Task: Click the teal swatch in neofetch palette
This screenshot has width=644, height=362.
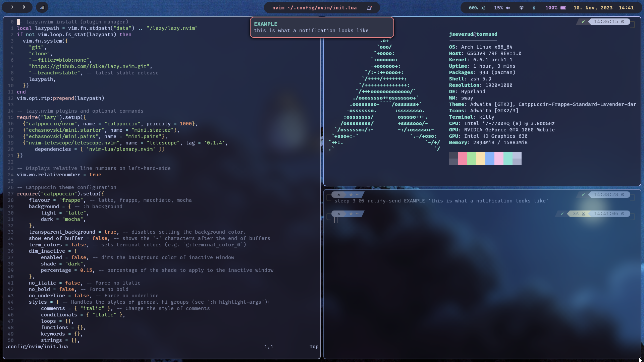Action: (508, 159)
